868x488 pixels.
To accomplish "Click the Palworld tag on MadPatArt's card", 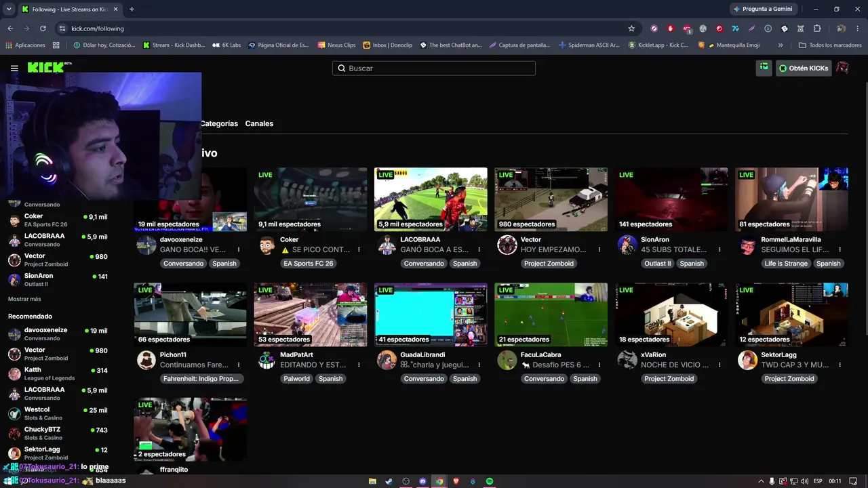I will [296, 379].
